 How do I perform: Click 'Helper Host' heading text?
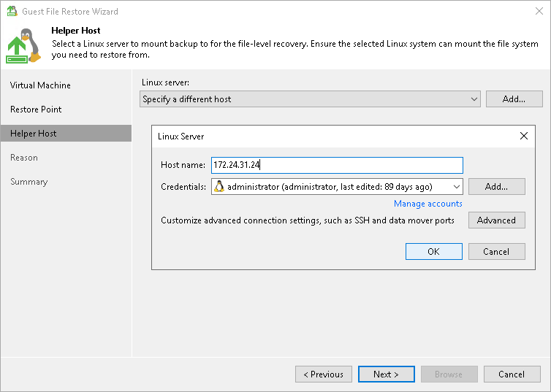point(75,31)
